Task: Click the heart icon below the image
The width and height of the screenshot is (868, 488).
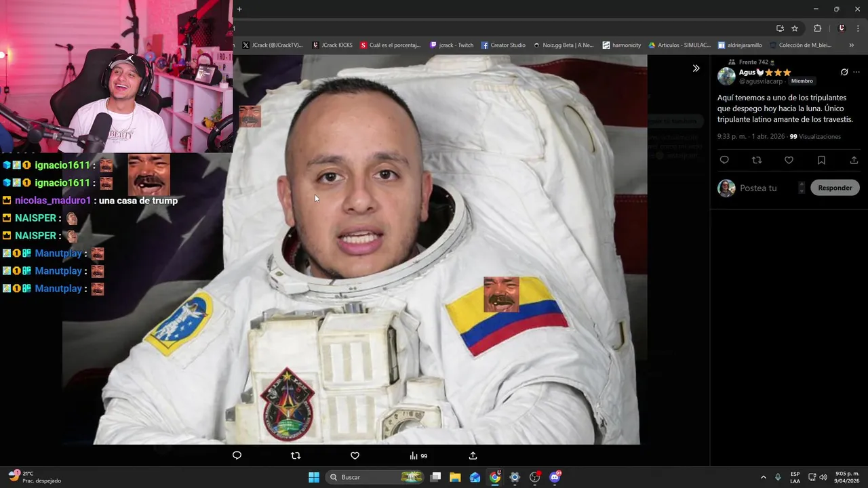Action: pyautogui.click(x=355, y=455)
